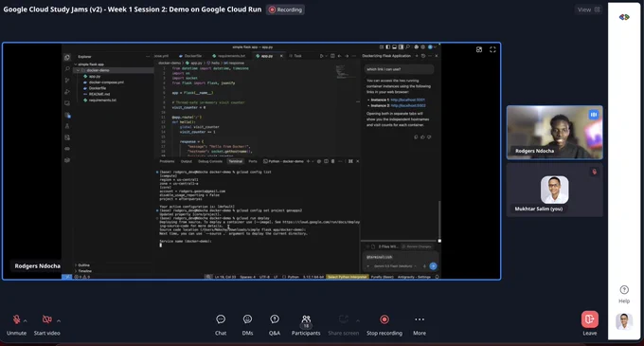The height and width of the screenshot is (346, 644).
Task: Click thumbs up on the AI response
Action: coord(422,137)
